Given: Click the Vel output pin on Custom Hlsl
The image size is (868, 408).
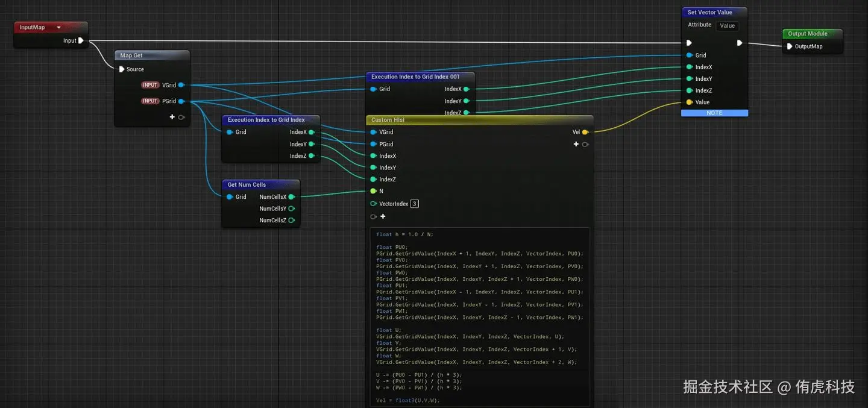Looking at the screenshot, I should (585, 132).
